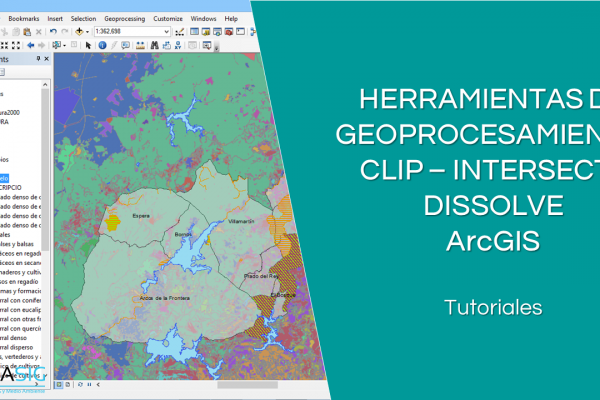Image resolution: width=600 pixels, height=400 pixels.
Task: Go back to previous extent
Action: [x=30, y=45]
